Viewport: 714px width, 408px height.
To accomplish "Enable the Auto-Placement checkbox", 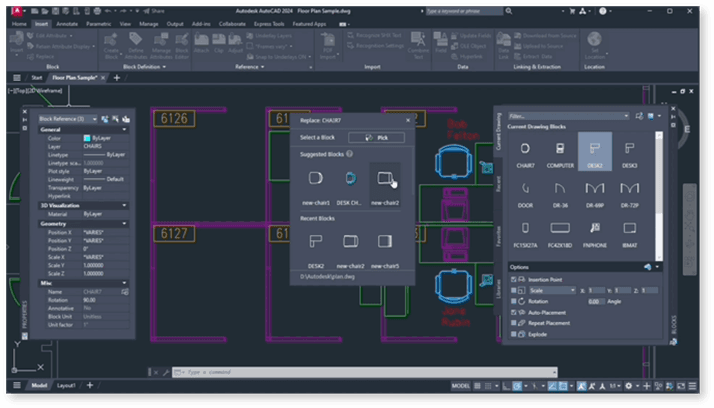I will click(x=514, y=313).
